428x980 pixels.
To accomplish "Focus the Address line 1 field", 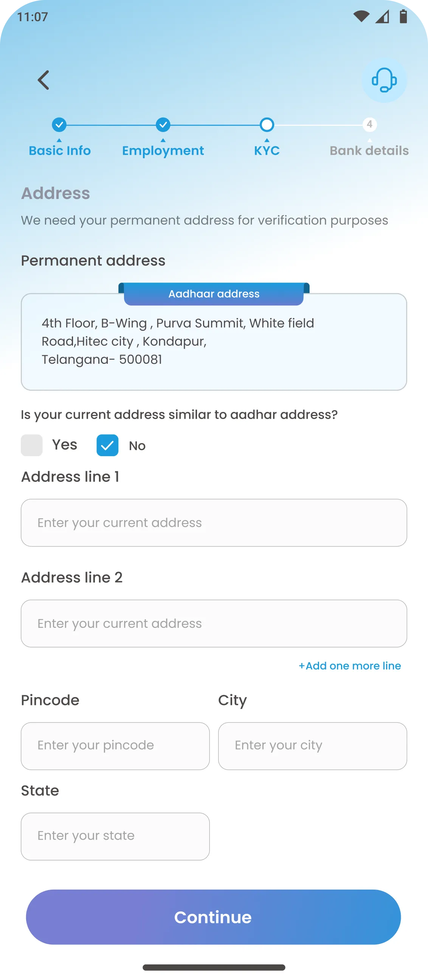I will click(214, 523).
